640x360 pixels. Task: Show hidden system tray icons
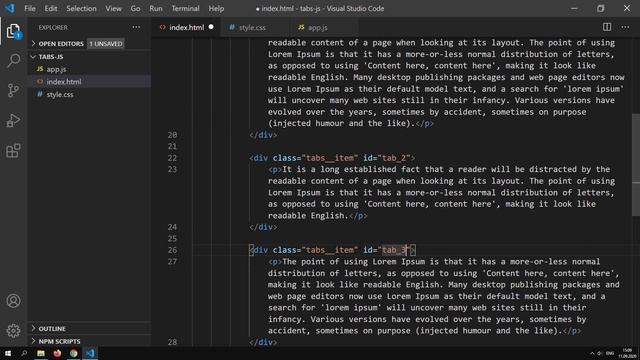(592, 353)
